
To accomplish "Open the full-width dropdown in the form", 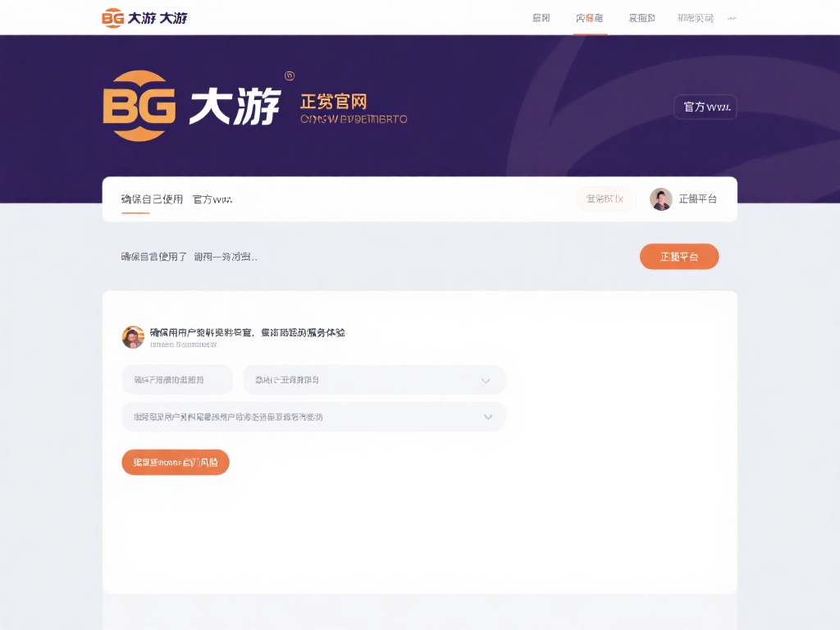I will (x=314, y=417).
